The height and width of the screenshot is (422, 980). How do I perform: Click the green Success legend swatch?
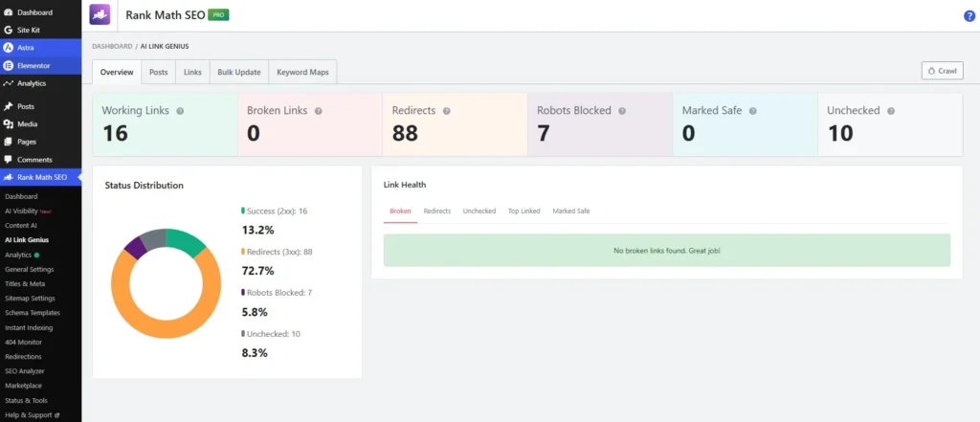point(243,211)
